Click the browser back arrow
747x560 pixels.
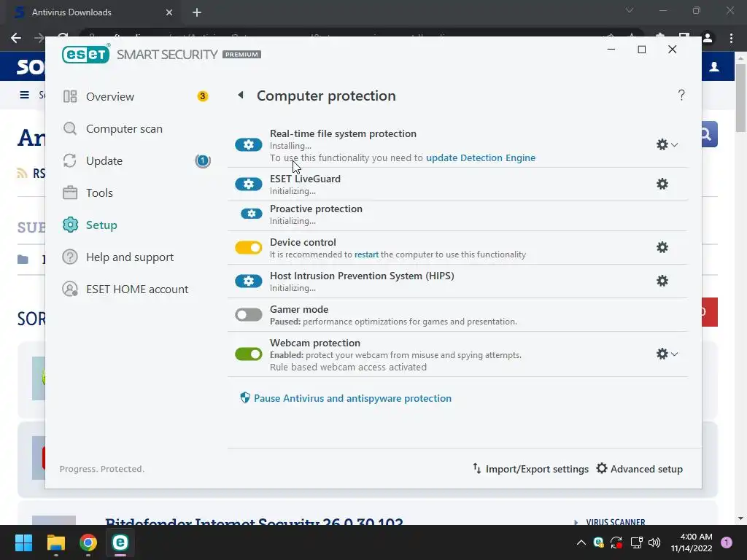click(x=16, y=38)
